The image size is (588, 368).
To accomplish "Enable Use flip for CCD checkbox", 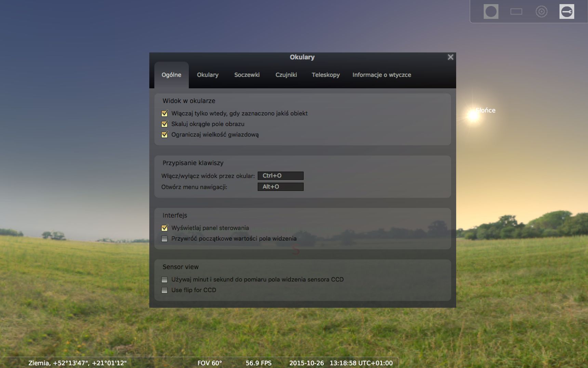I will pyautogui.click(x=164, y=290).
